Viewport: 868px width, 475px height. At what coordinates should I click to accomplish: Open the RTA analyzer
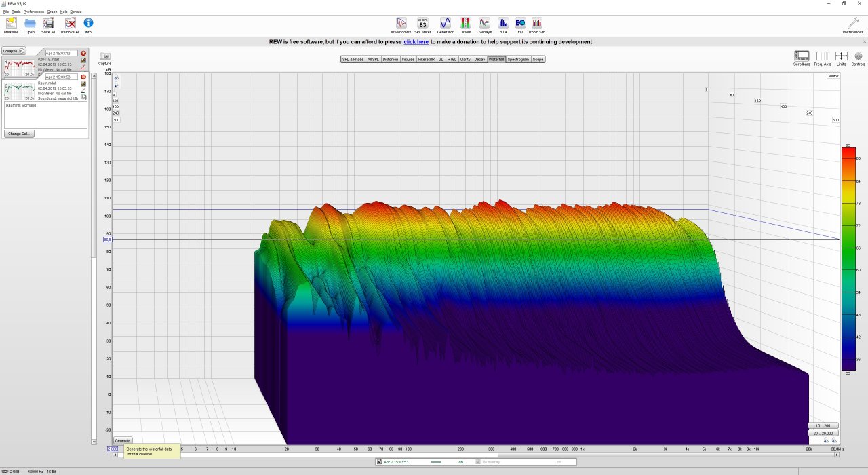[x=503, y=24]
